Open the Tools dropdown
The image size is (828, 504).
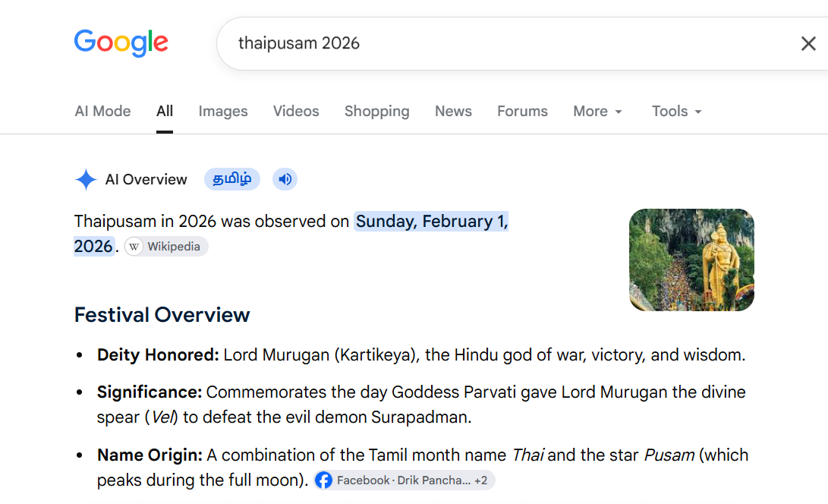(676, 112)
